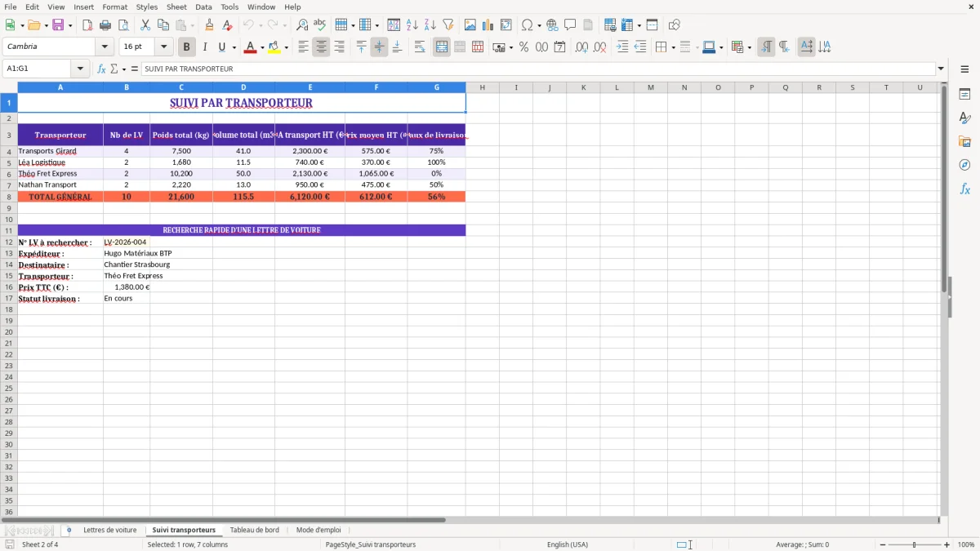Insert a hyperlink
The image size is (980, 551).
pos(552,25)
